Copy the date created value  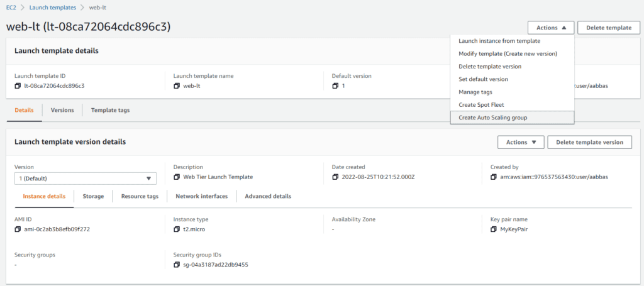(x=335, y=177)
